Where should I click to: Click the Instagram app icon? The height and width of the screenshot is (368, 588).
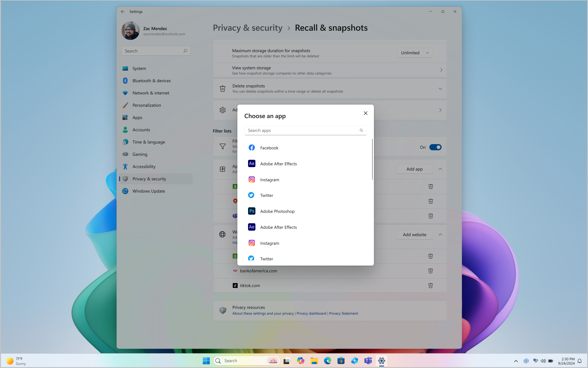(x=251, y=179)
